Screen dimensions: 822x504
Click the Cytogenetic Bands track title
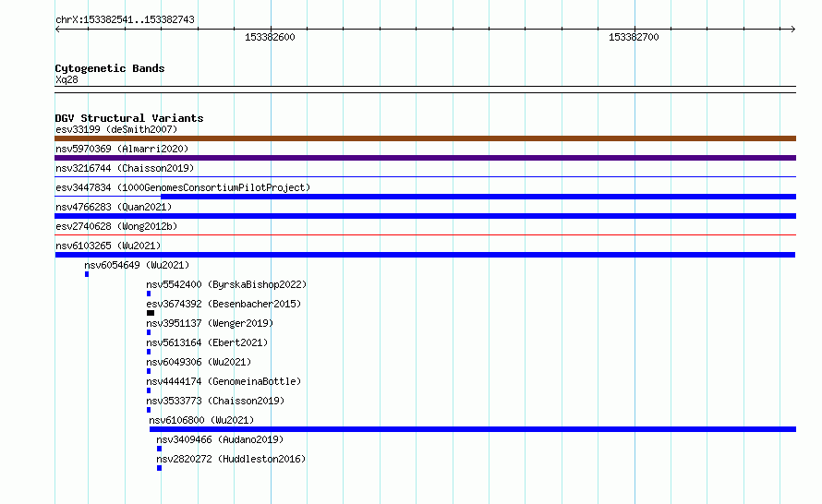[x=110, y=68]
